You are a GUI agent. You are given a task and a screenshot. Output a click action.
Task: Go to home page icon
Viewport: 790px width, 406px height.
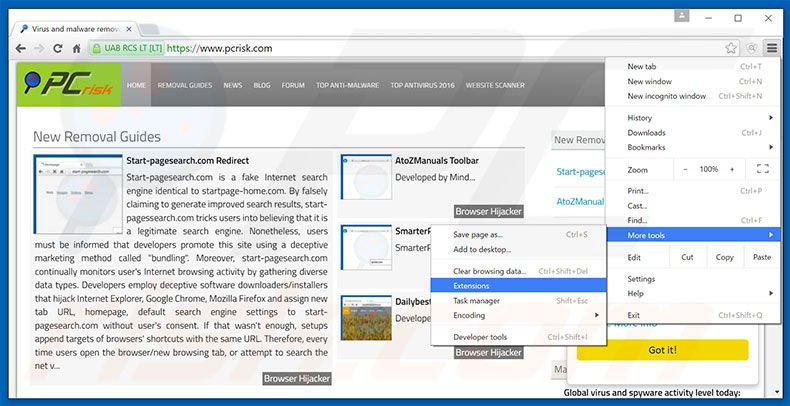[x=77, y=48]
